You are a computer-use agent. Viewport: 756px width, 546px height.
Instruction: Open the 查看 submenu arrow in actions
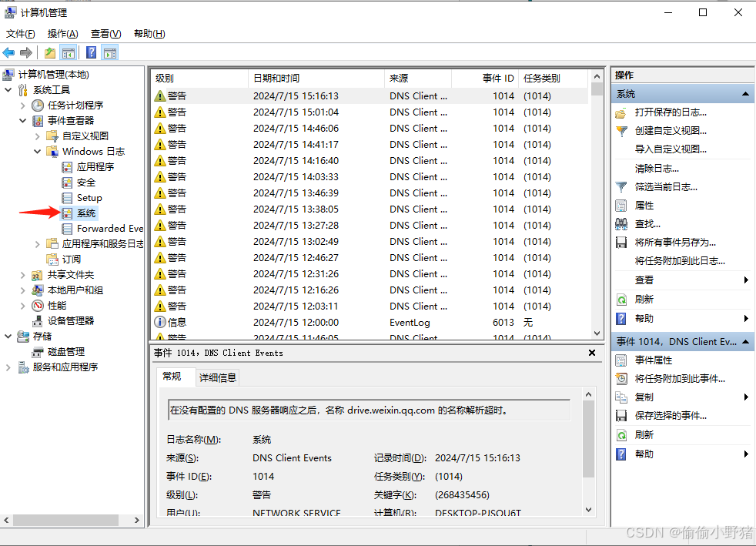pyautogui.click(x=746, y=280)
